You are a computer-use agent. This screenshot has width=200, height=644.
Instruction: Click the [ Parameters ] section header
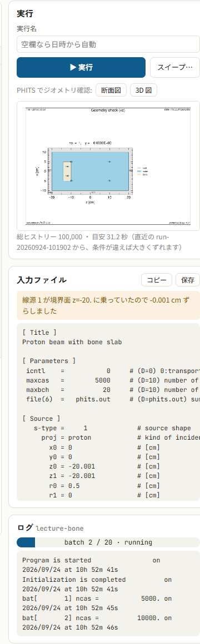point(49,361)
